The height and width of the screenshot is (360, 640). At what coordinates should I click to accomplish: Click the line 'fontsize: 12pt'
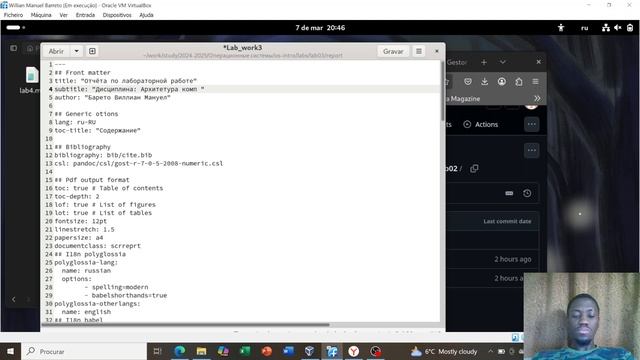(80, 221)
